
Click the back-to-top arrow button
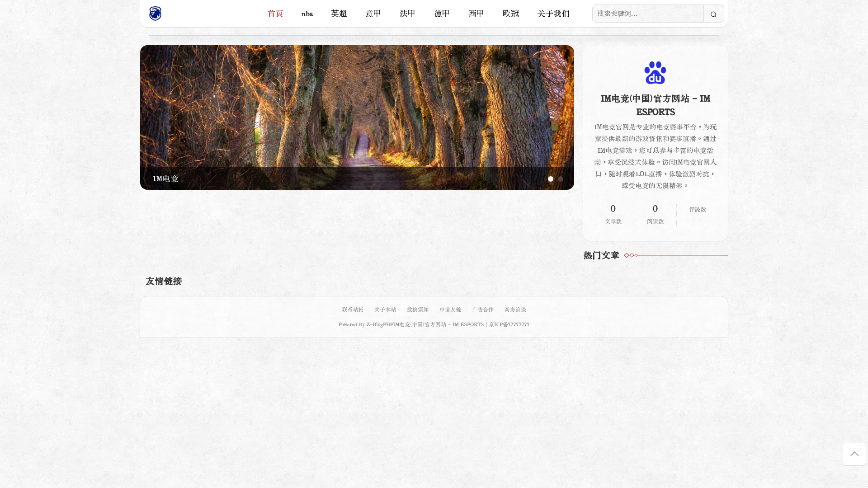[x=854, y=454]
